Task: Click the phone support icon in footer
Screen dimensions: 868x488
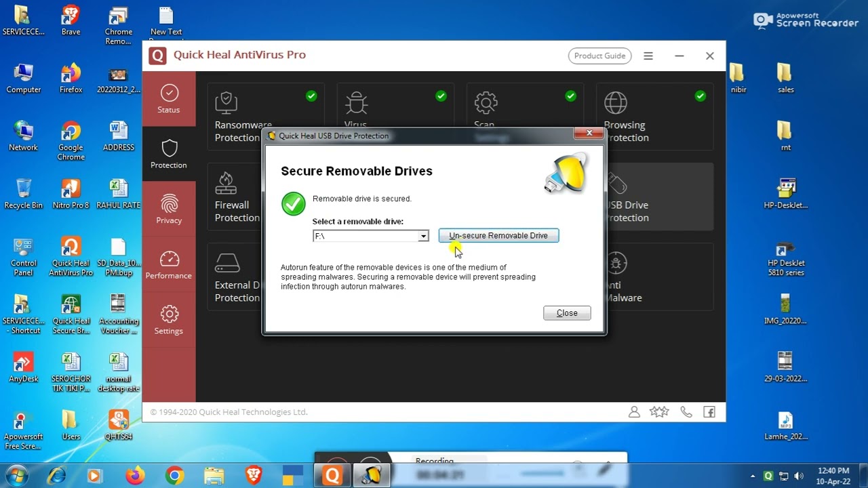Action: click(686, 412)
